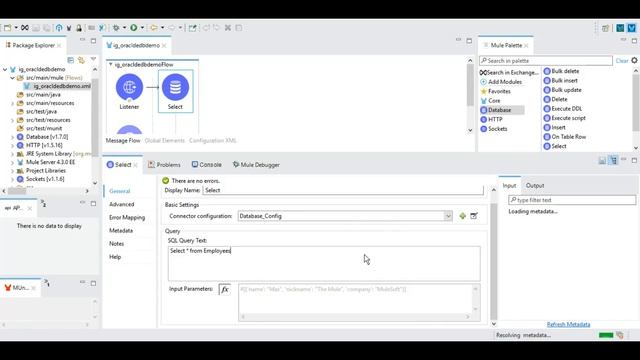This screenshot has height=360, width=640.
Task: Open Sockets category in palette
Action: tap(494, 129)
